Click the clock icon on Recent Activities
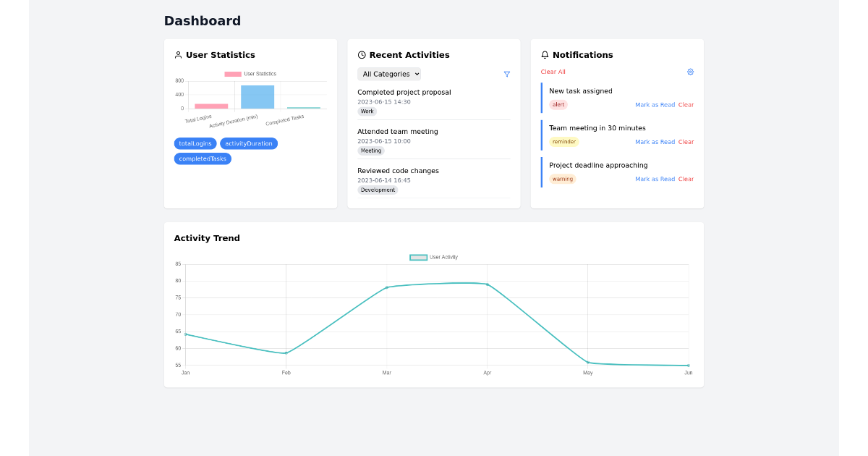868x456 pixels. pyautogui.click(x=362, y=54)
